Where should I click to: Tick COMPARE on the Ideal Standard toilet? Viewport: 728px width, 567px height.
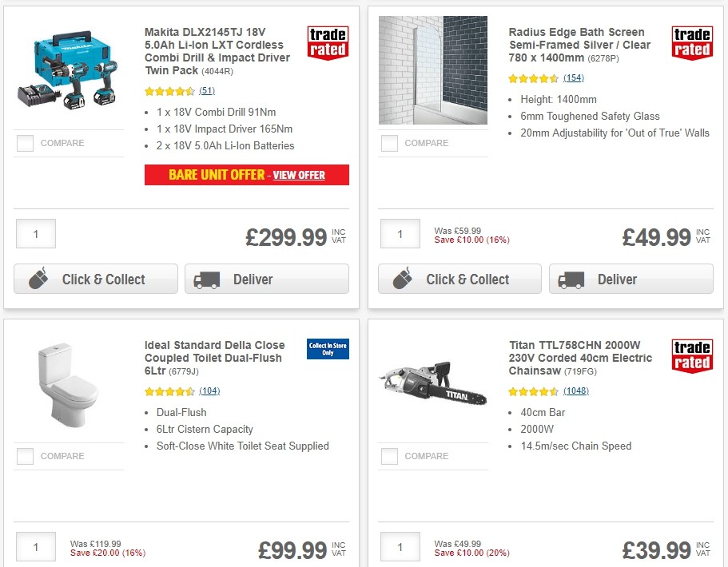coord(25,456)
